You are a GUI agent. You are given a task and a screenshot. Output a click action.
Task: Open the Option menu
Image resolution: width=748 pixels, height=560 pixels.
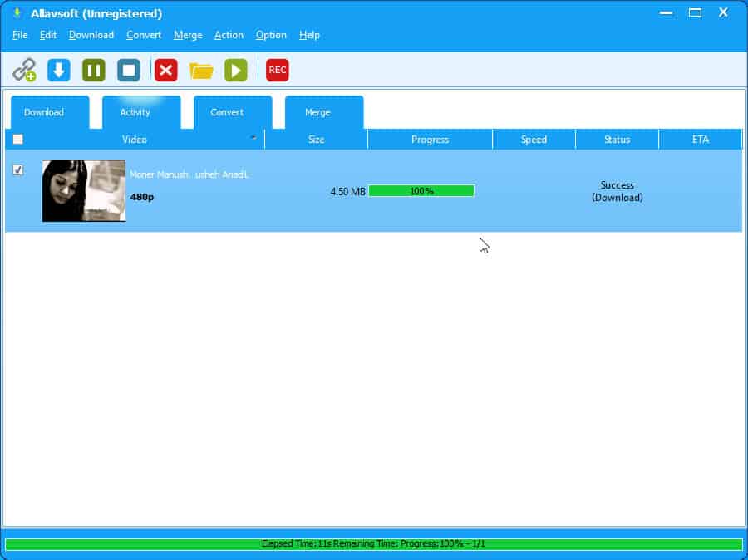[271, 35]
